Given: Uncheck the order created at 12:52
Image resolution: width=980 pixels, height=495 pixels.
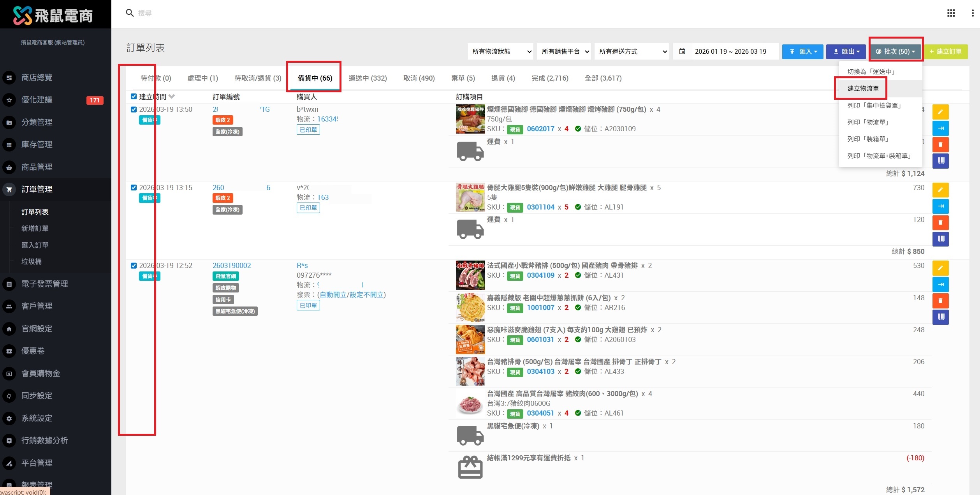Looking at the screenshot, I should click(134, 266).
